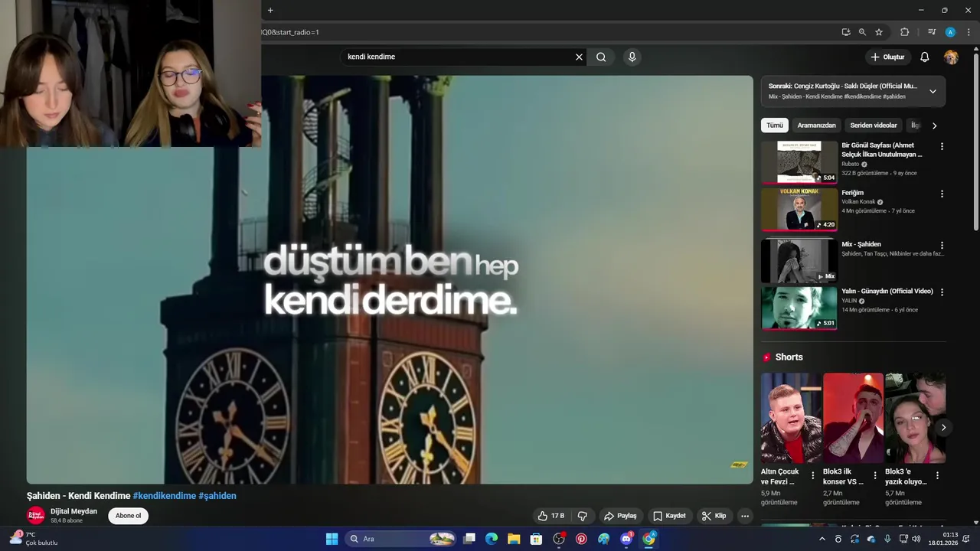Open Volkan Konak channel link
The width and height of the screenshot is (980, 551).
858,202
